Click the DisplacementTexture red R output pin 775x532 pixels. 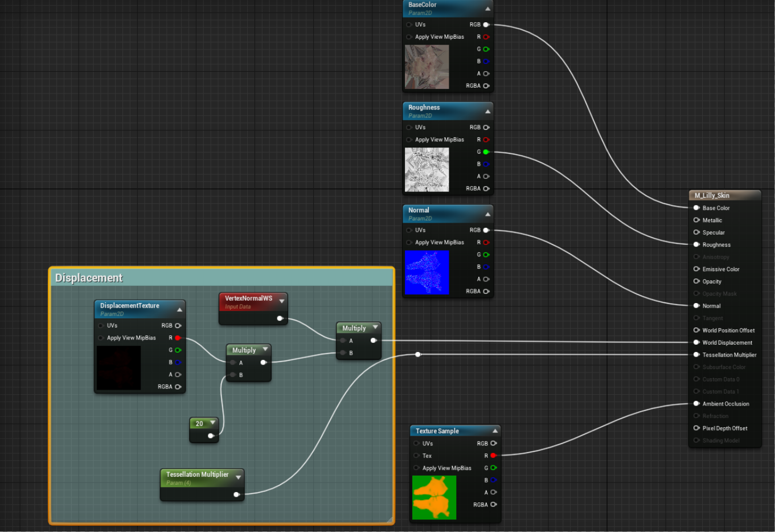178,338
